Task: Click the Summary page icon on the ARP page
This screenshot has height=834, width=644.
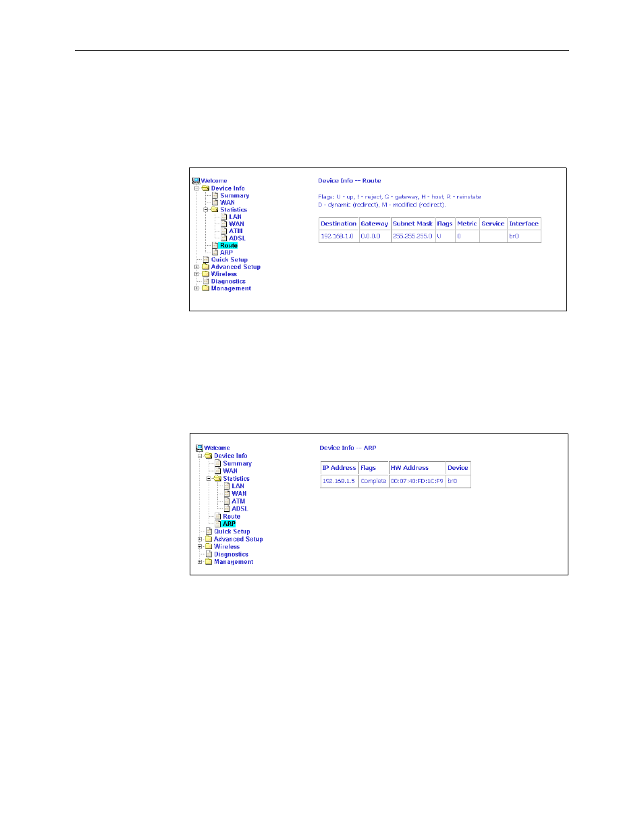Action: click(218, 463)
